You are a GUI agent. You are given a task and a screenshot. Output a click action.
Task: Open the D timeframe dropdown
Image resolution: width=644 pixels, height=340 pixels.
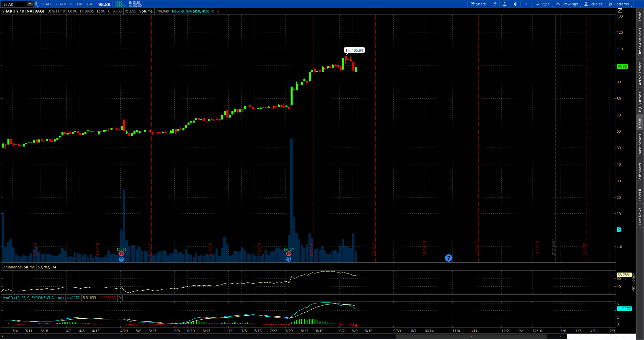point(527,4)
